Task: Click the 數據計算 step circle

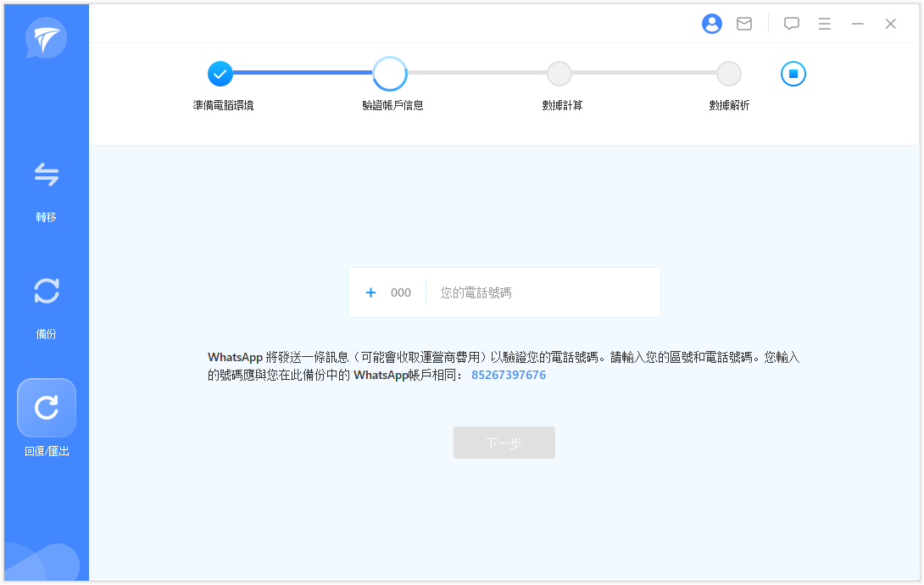Action: point(559,74)
